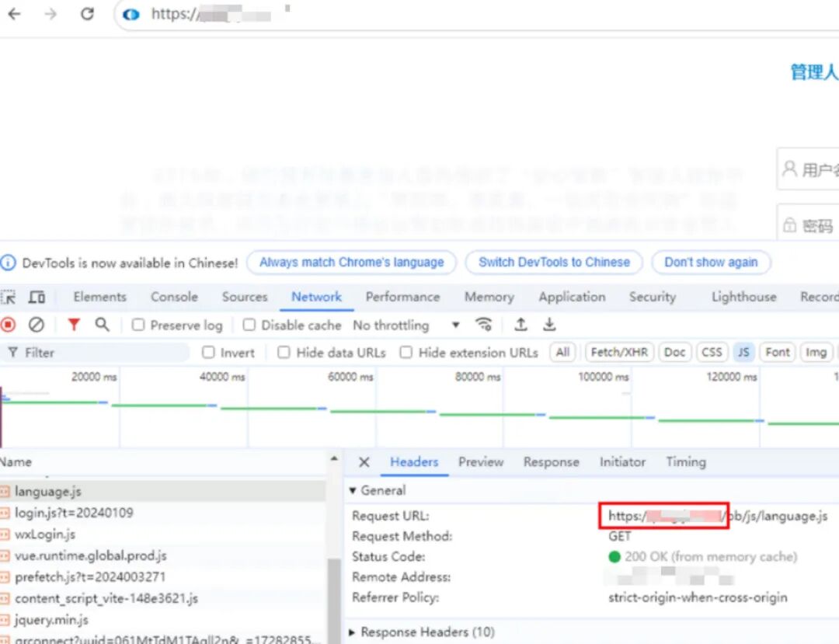839x644 pixels.
Task: Open the Sources panel tab
Action: [245, 297]
